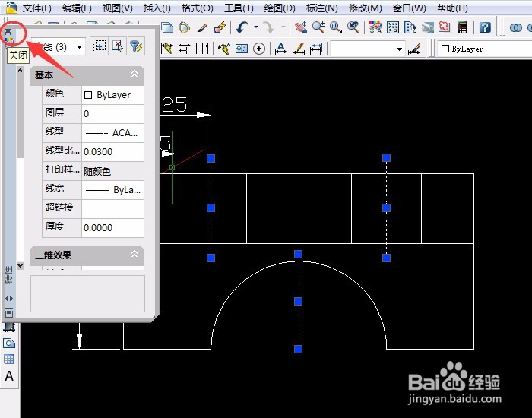Open the 线型 ACA linetype value
This screenshot has width=532, height=418.
click(112, 133)
